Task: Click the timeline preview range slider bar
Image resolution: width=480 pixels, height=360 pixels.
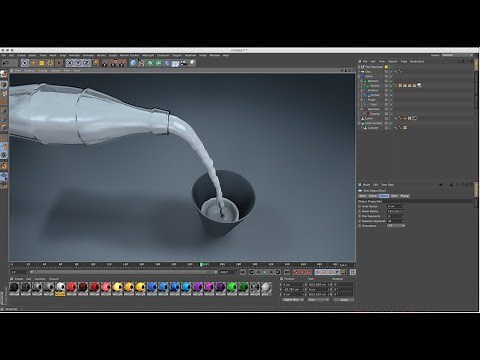Action: point(124,272)
